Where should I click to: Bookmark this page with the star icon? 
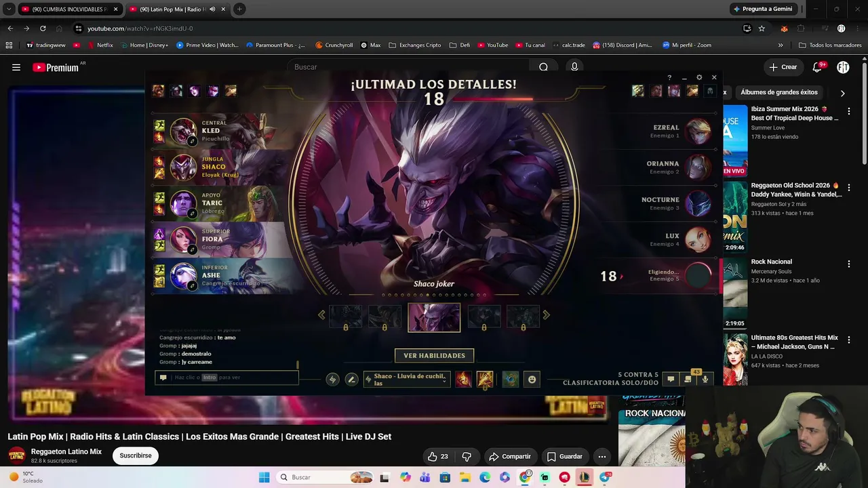[762, 28]
